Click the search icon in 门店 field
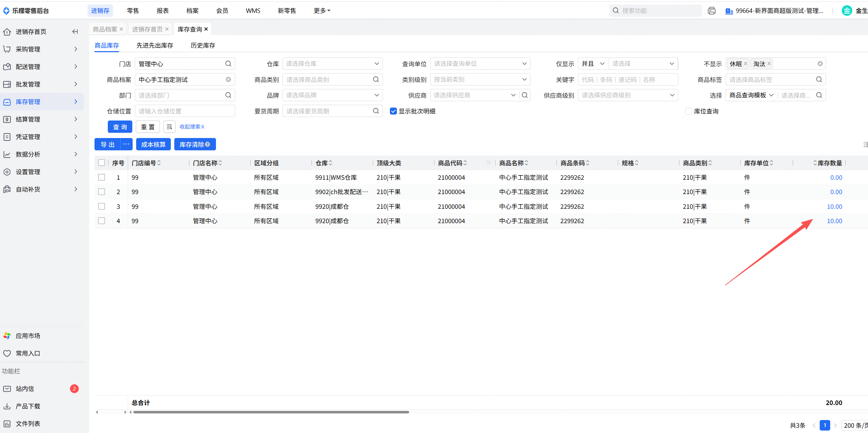The width and height of the screenshot is (868, 433). tap(228, 64)
